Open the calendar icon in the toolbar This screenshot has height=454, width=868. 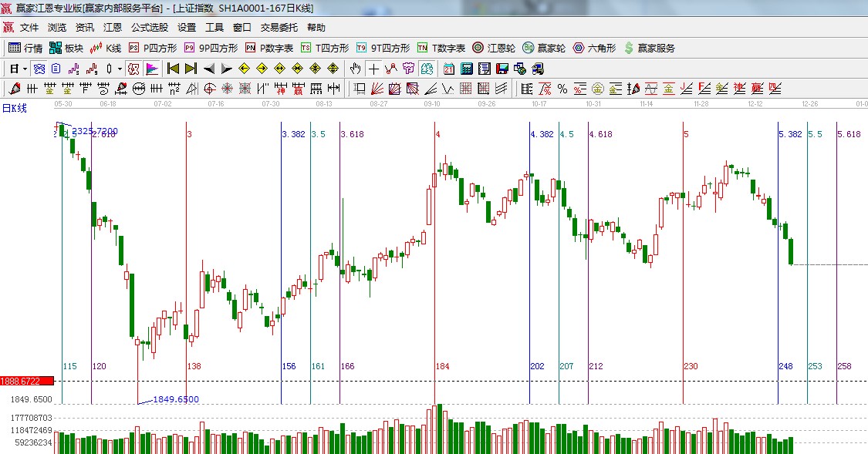click(448, 69)
